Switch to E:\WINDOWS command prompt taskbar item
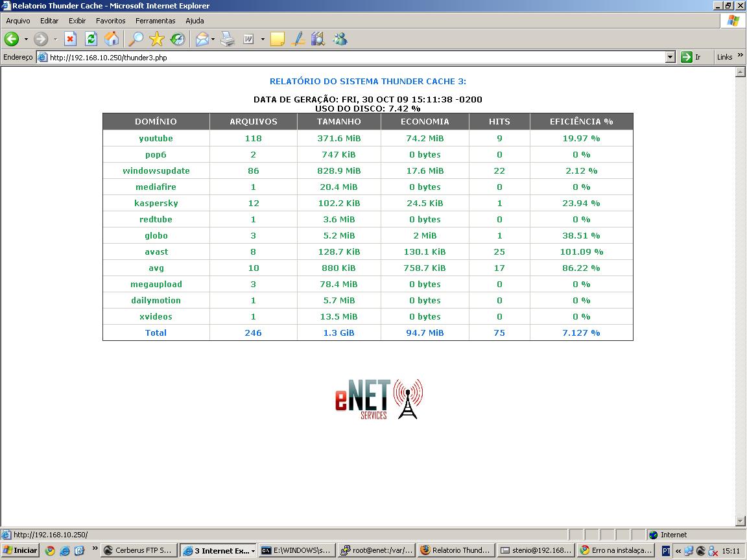747x560 pixels. (x=297, y=550)
